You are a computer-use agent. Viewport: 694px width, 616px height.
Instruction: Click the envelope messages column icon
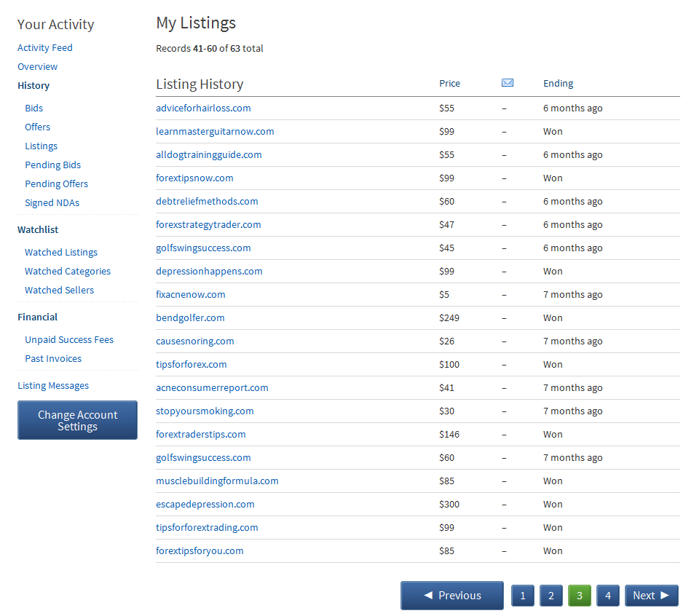508,83
